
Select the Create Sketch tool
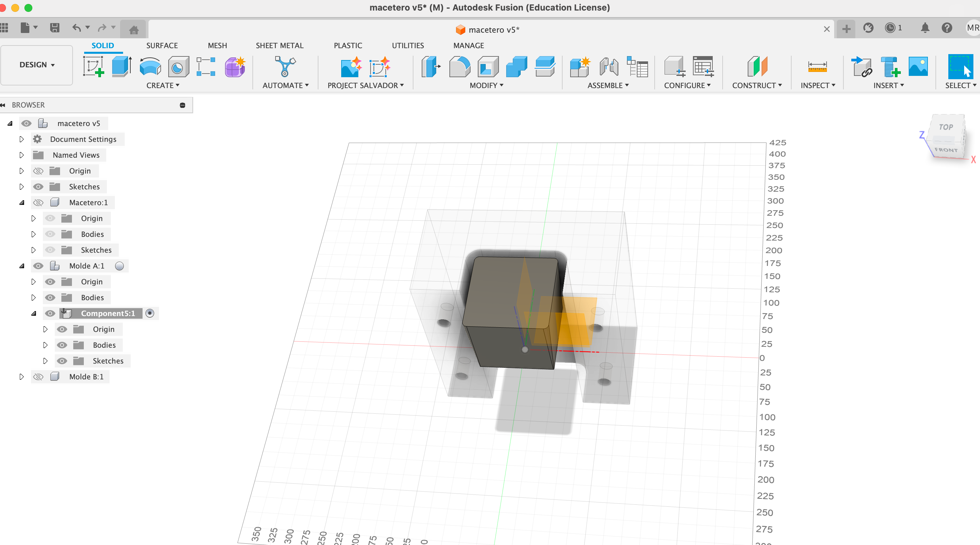[x=94, y=67]
